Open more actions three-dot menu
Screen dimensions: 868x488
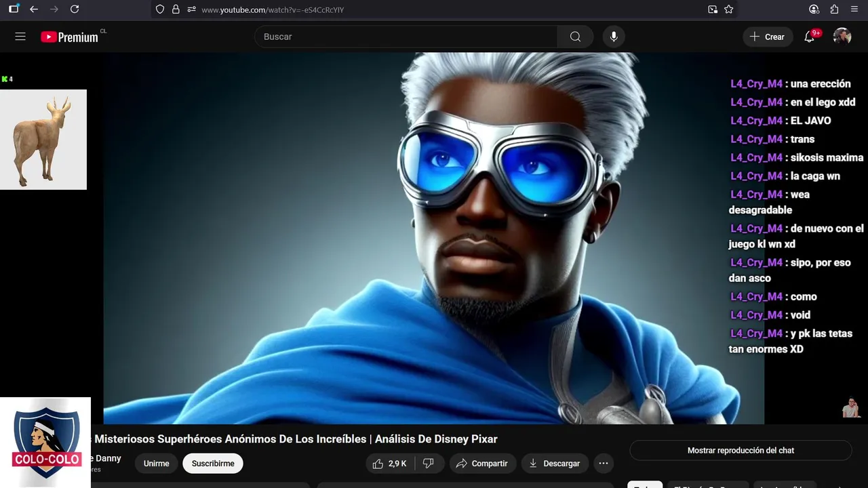(604, 464)
